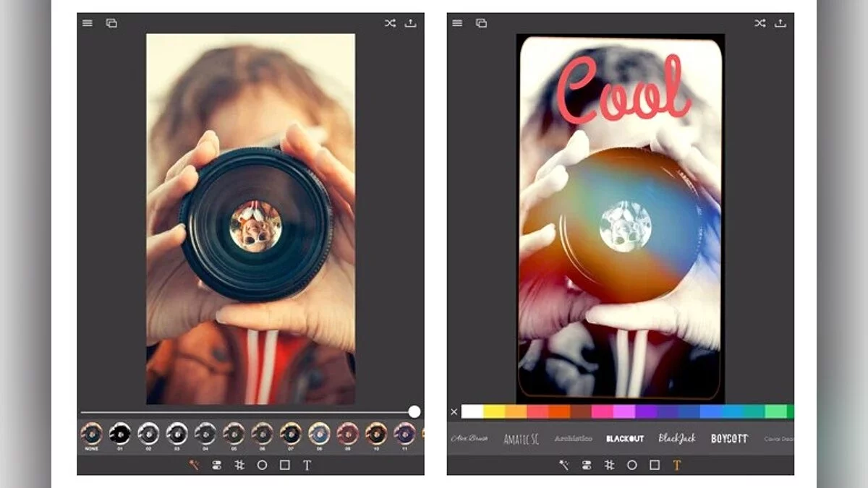Screen dimensions: 868x488
Task: Pick the Amatic SC font
Action: pyautogui.click(x=522, y=439)
